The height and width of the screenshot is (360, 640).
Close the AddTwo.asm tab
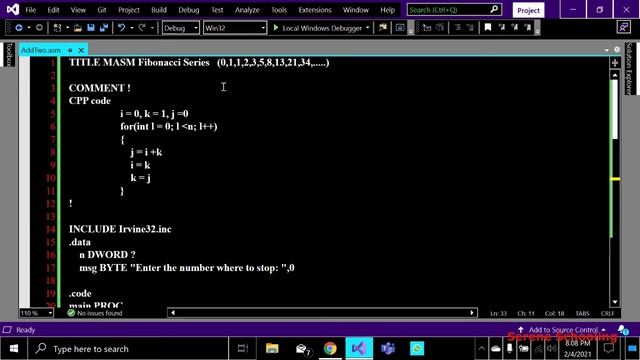point(81,50)
